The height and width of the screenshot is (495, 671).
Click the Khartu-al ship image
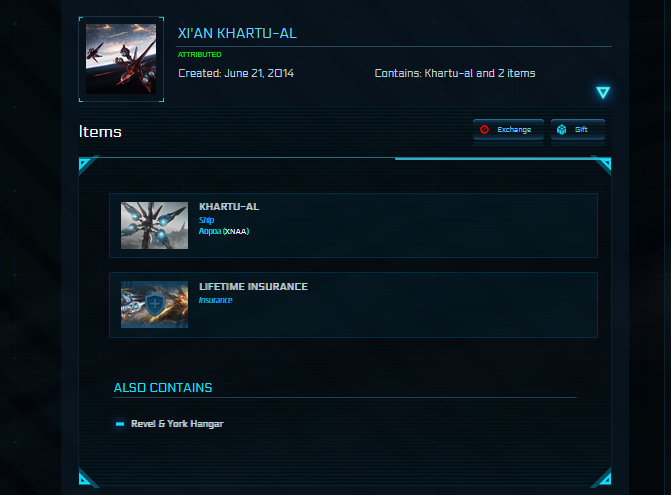pyautogui.click(x=154, y=225)
